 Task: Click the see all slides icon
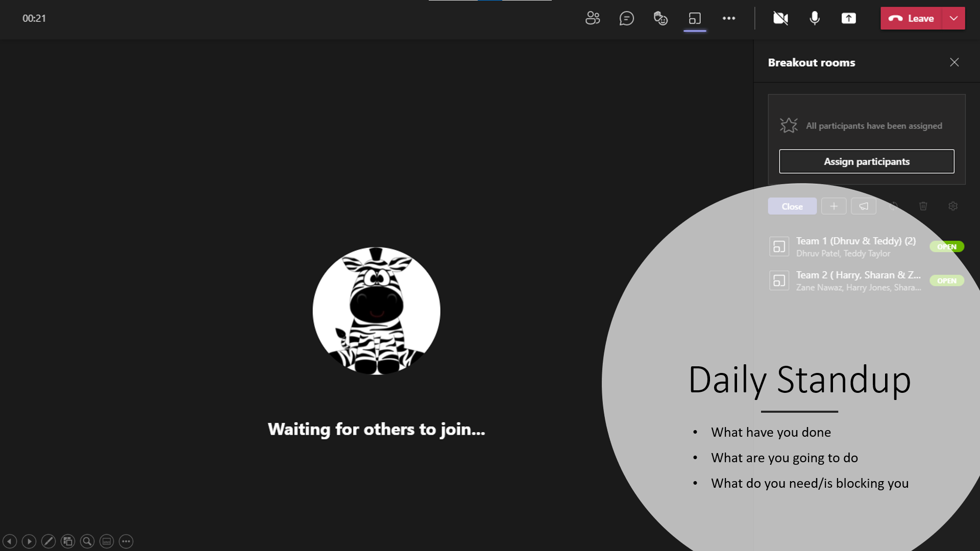(x=68, y=541)
